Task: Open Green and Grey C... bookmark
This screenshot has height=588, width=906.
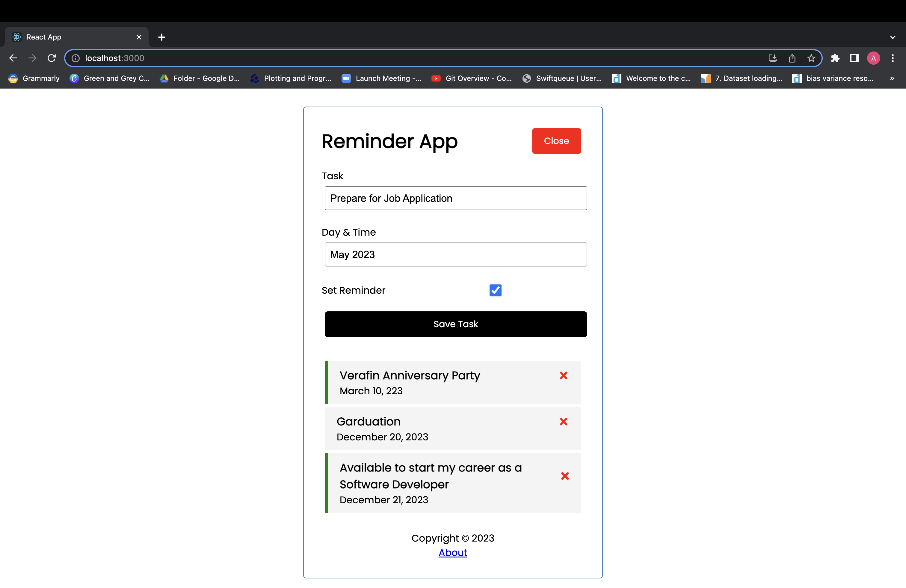Action: coord(110,78)
